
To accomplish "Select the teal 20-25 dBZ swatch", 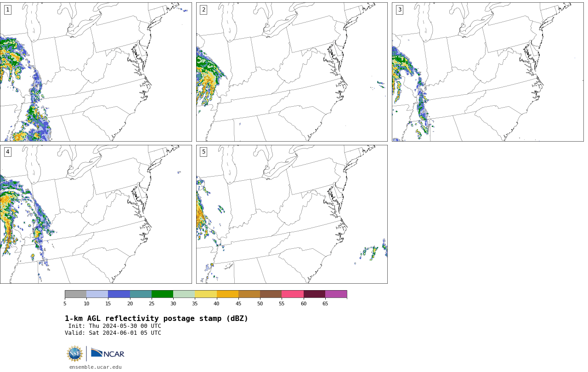I will click(141, 294).
